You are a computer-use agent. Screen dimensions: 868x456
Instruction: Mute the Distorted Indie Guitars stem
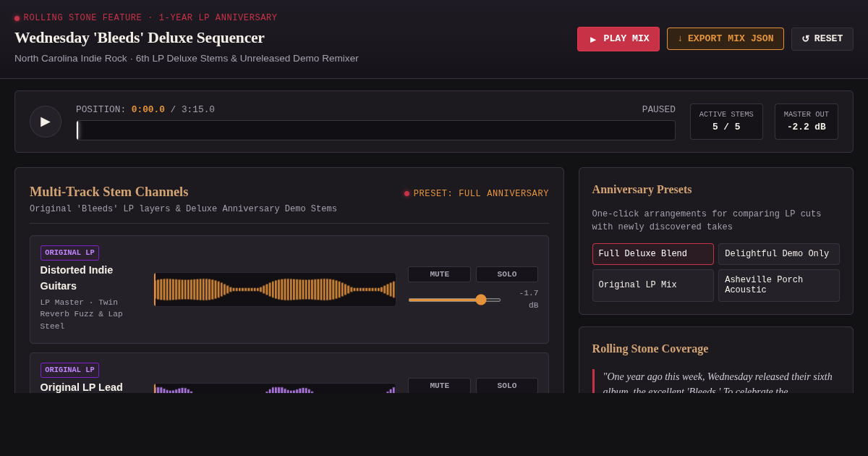click(x=439, y=274)
